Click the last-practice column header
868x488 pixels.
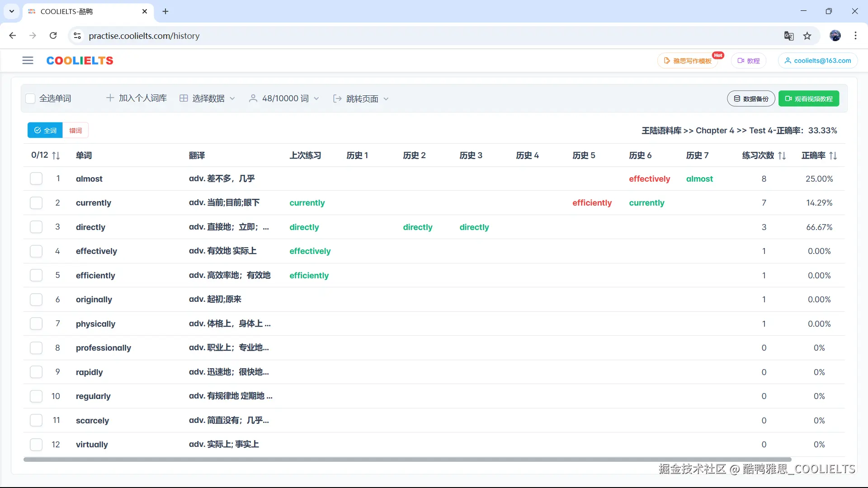(x=305, y=155)
